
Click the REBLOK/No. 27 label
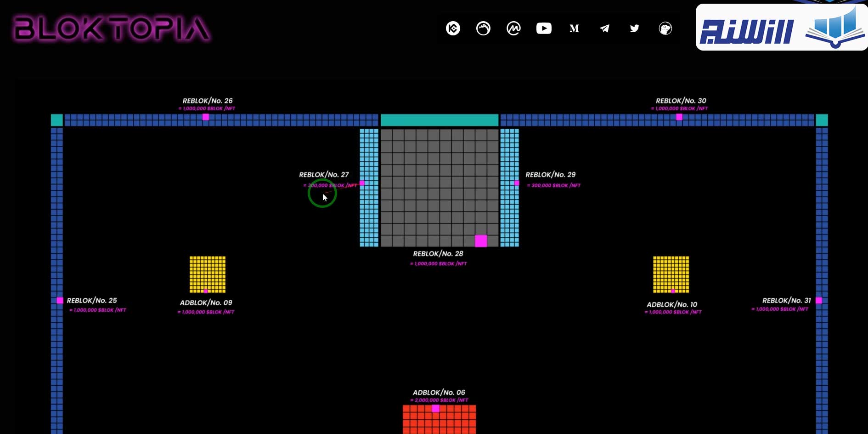[x=324, y=175]
